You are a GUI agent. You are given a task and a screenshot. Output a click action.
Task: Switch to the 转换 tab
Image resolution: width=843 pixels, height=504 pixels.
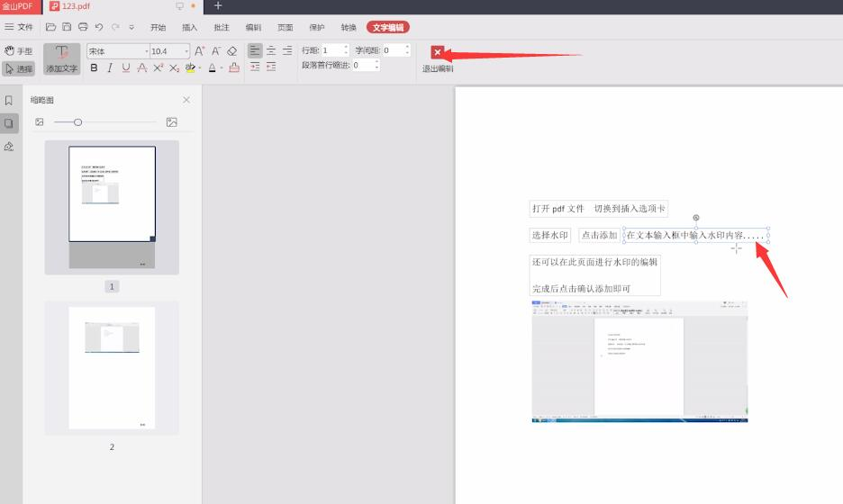pos(349,27)
